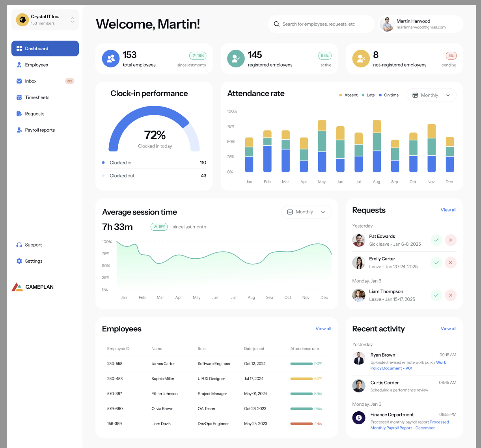Click calendar icon in Average session Monthly selector

pos(290,212)
